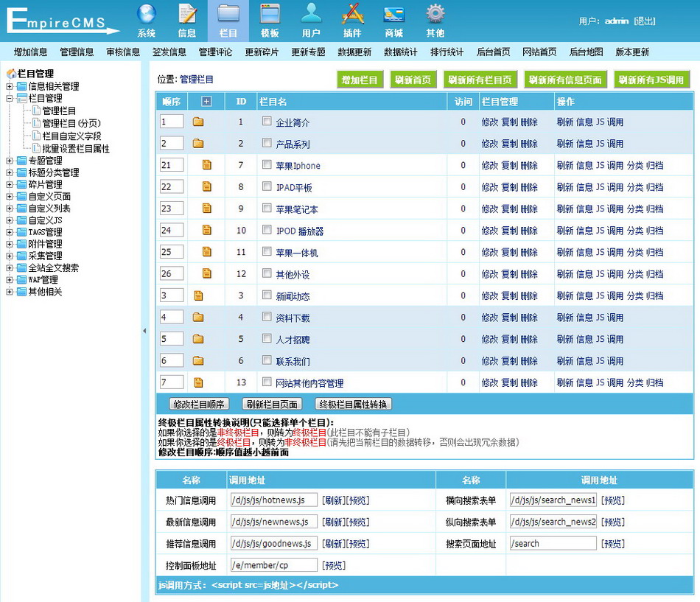Expand the 自定义页面 tree node
Image resolution: width=700 pixels, height=602 pixels.
(x=10, y=196)
